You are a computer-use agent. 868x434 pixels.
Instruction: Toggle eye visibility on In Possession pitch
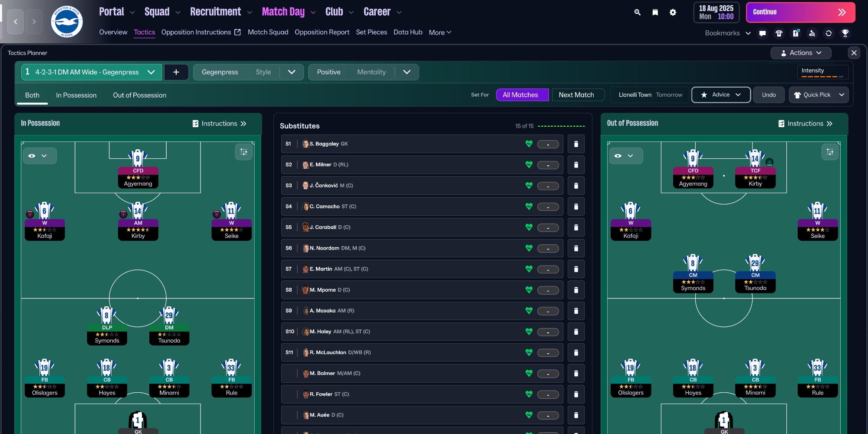tap(32, 156)
